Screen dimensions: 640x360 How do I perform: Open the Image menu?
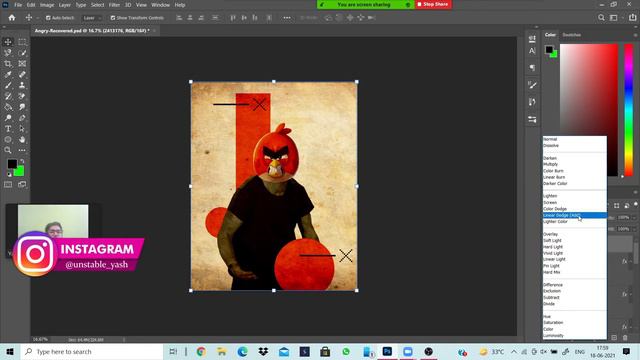(47, 5)
